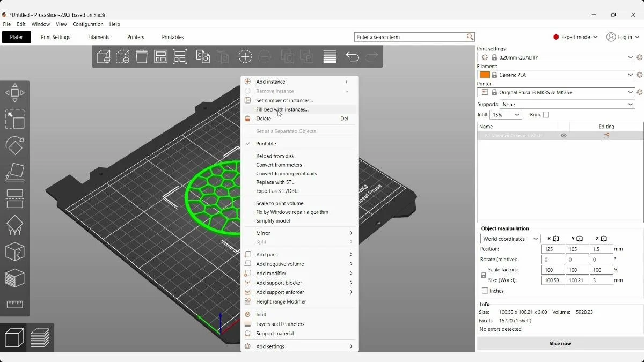Click the Add object toolbar icon
The width and height of the screenshot is (644, 362).
(x=104, y=56)
